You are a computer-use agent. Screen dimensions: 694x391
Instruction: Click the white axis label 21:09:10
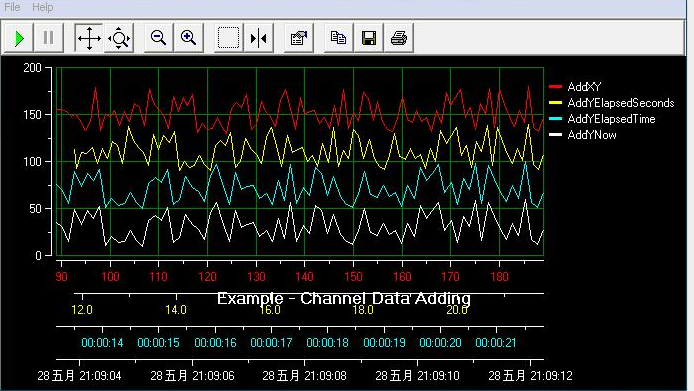[x=438, y=376]
